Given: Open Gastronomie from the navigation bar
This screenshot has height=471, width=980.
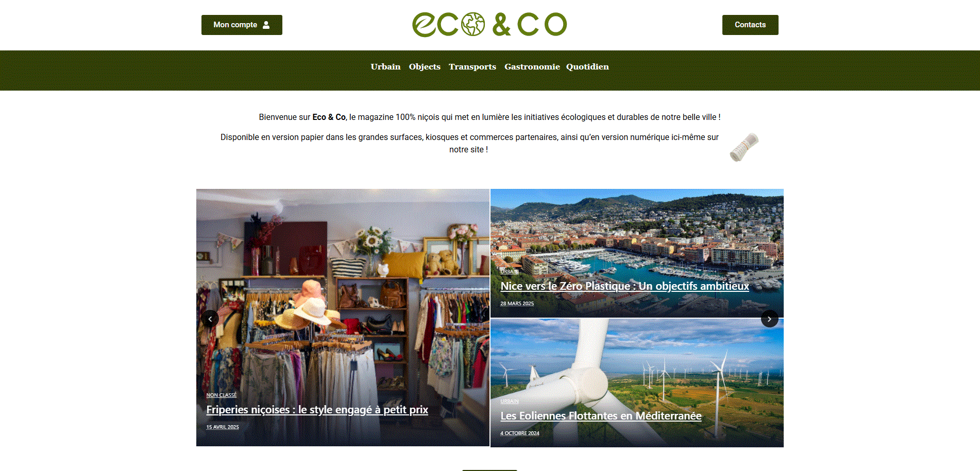Looking at the screenshot, I should pos(532,66).
